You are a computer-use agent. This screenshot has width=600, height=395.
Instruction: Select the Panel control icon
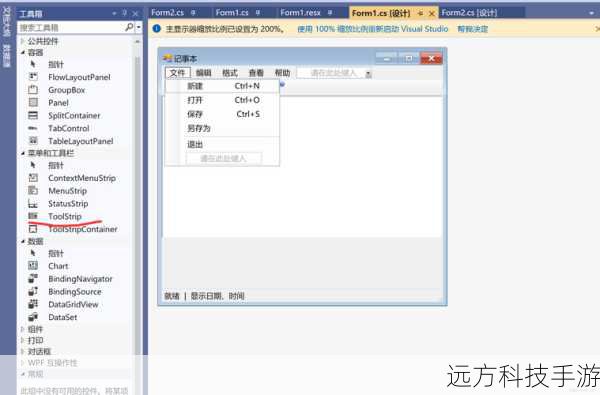coord(33,103)
